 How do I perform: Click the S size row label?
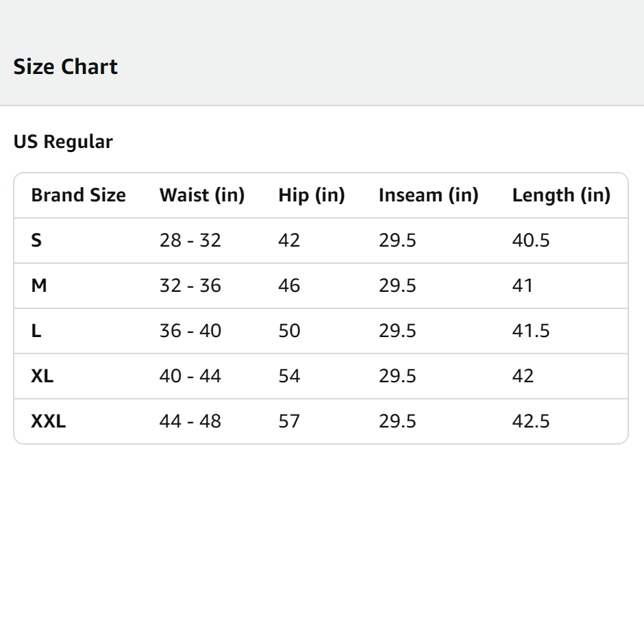tap(36, 240)
